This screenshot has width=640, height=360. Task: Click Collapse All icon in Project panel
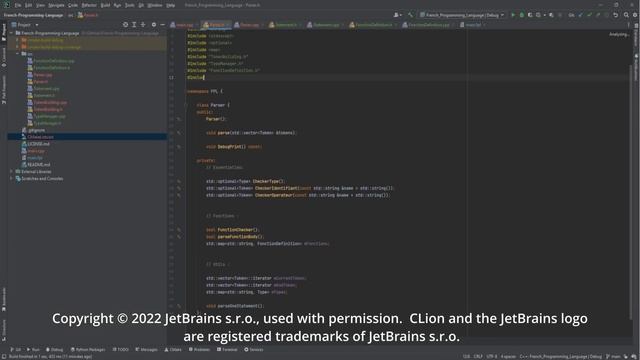click(x=143, y=25)
